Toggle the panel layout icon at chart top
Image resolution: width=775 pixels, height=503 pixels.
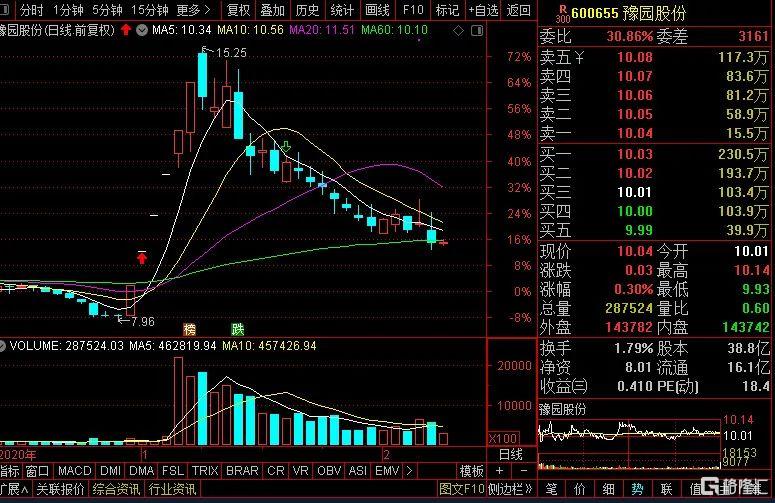click(x=477, y=31)
